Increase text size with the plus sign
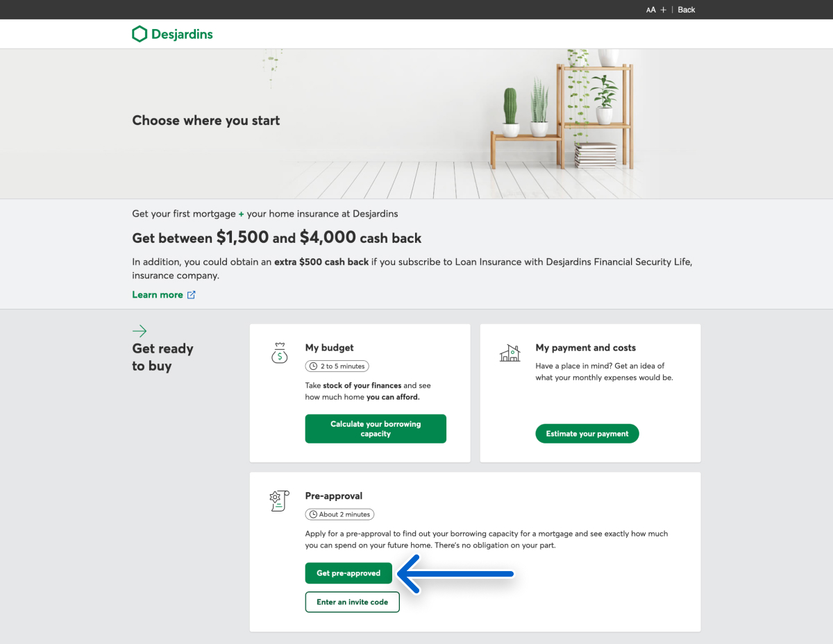The height and width of the screenshot is (644, 833). [664, 10]
